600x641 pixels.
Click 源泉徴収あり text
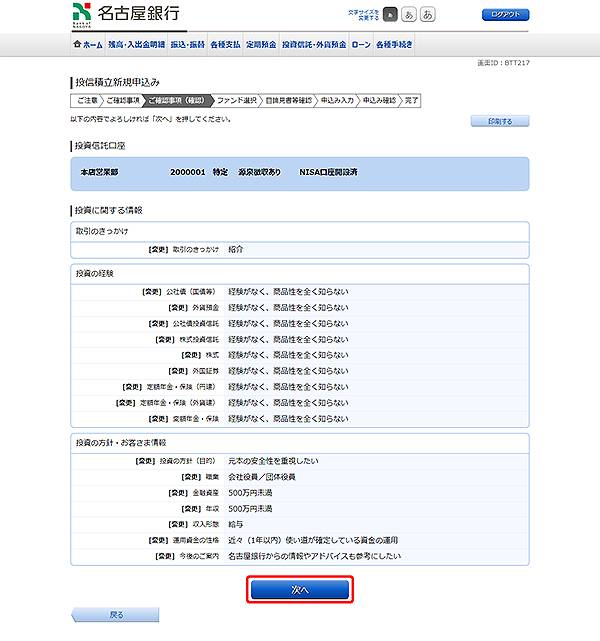260,172
